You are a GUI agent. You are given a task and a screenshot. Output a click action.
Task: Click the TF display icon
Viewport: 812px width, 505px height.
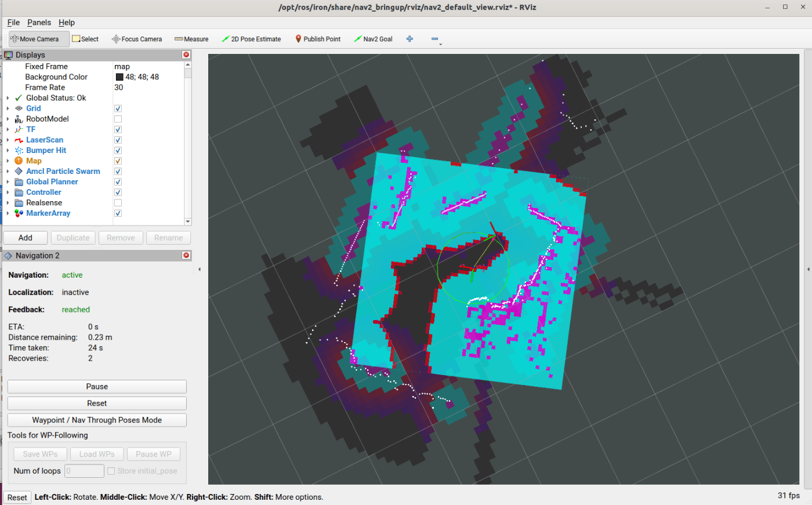(19, 129)
